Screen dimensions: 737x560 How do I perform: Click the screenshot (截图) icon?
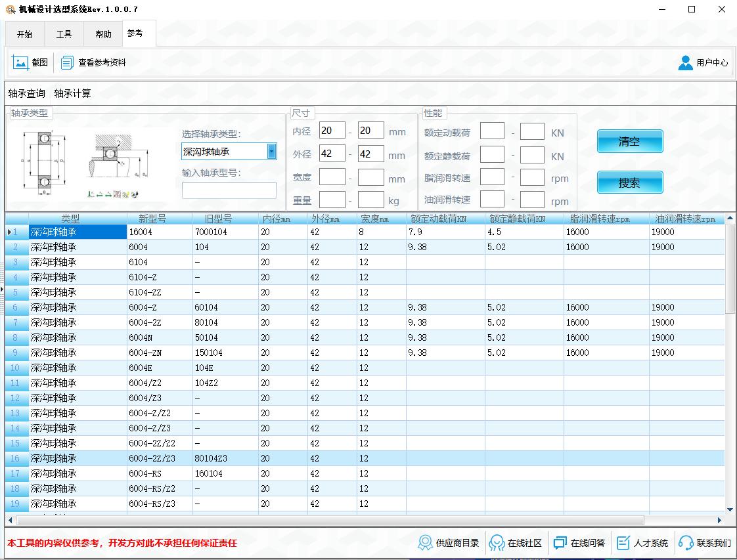click(x=20, y=62)
